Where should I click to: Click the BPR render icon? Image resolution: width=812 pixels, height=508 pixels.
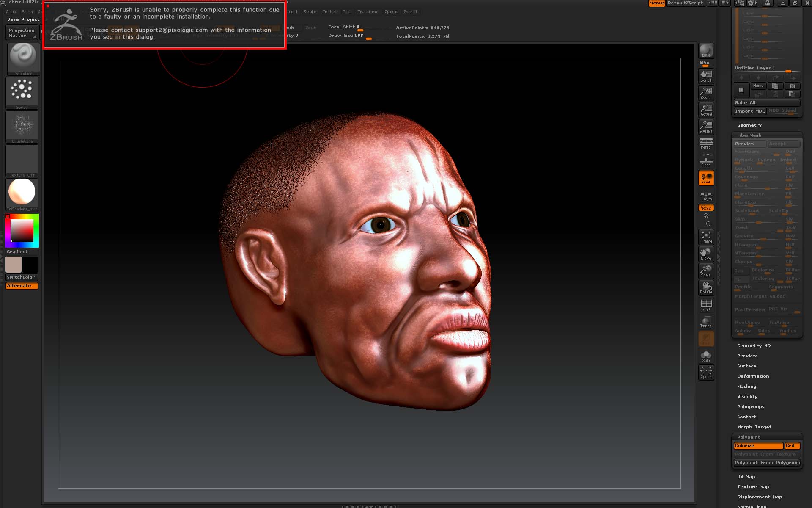click(x=705, y=51)
